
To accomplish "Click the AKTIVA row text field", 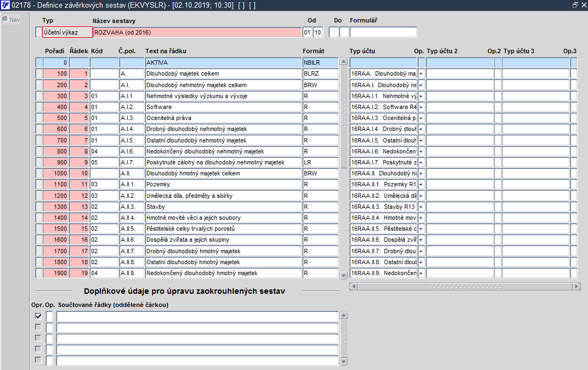I will tap(223, 62).
